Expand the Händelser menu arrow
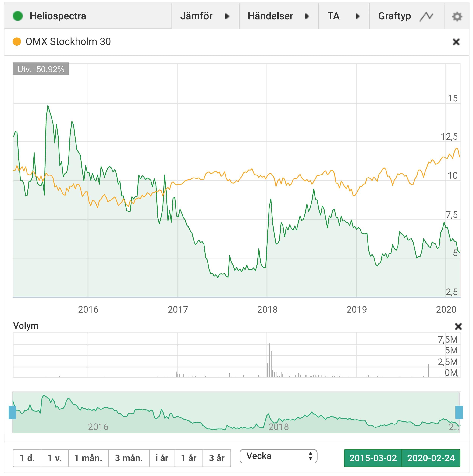 click(x=307, y=16)
